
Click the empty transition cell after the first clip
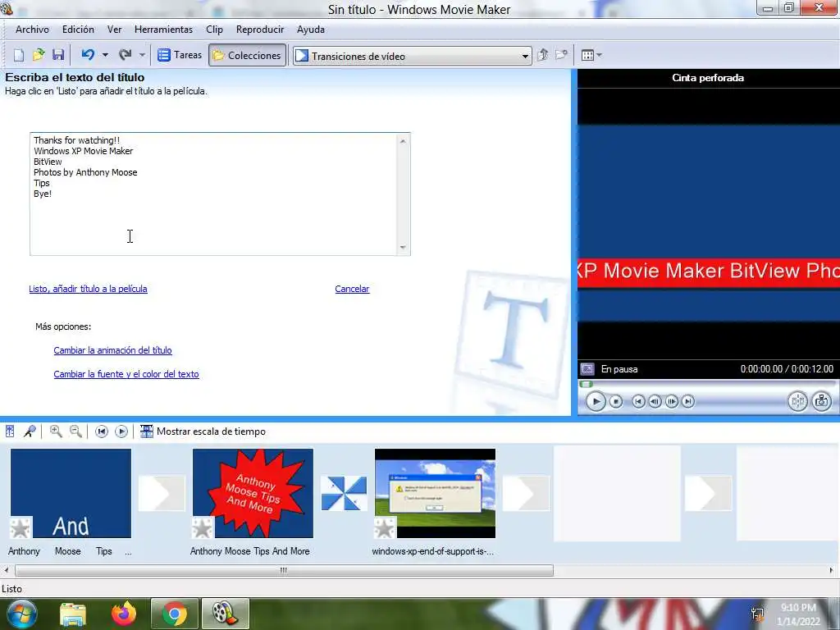click(162, 493)
